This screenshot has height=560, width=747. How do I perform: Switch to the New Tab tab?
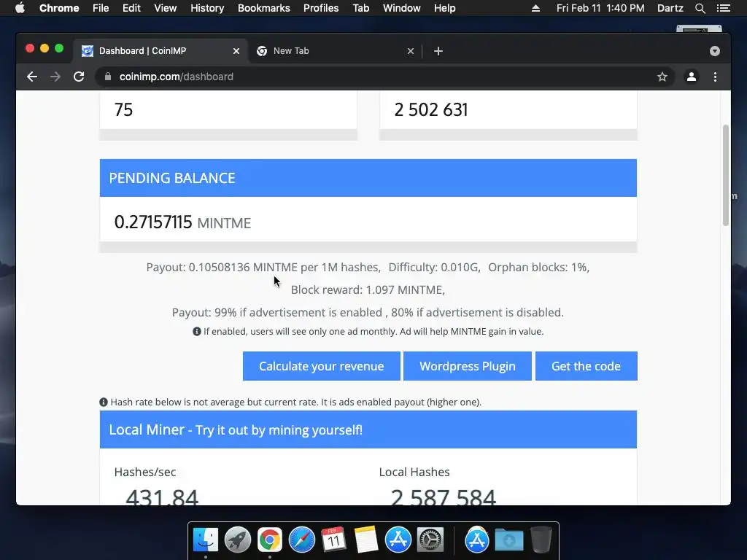[x=336, y=51]
